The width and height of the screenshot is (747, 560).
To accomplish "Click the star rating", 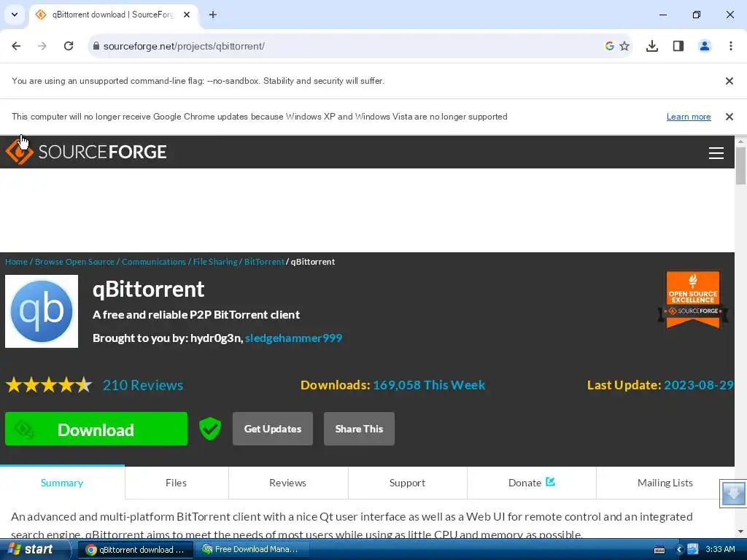I will click(x=49, y=385).
